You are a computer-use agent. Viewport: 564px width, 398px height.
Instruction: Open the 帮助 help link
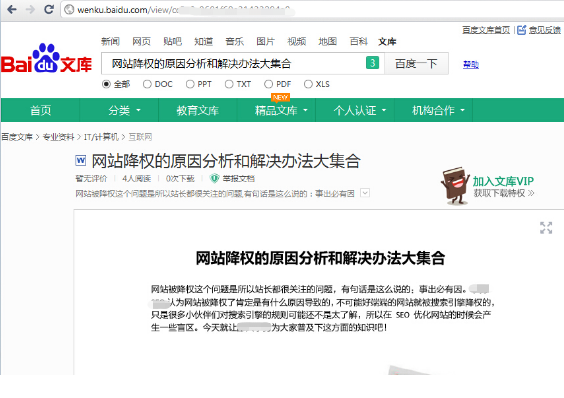471,64
